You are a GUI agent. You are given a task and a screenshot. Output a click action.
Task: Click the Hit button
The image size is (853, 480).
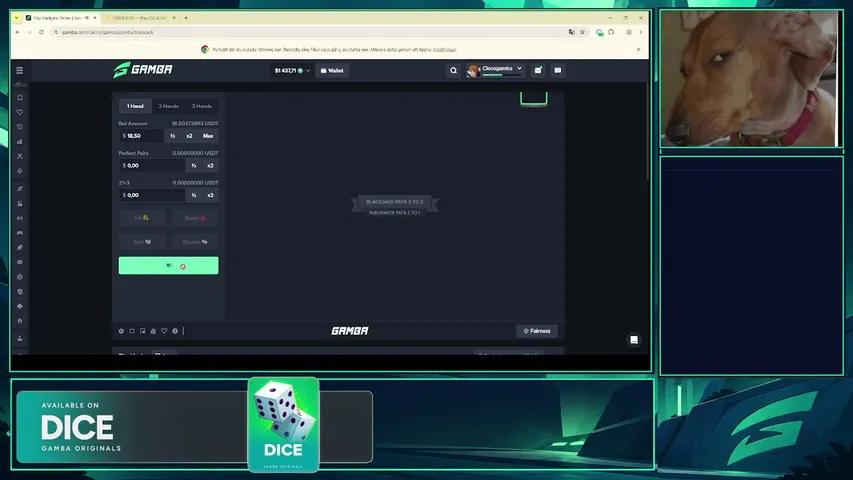point(141,218)
